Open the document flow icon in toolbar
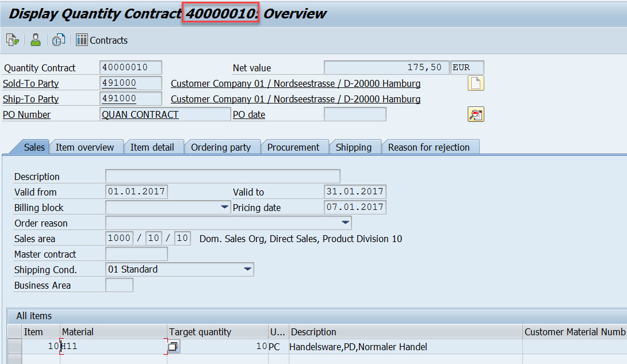This screenshot has height=364, width=627. pos(12,40)
